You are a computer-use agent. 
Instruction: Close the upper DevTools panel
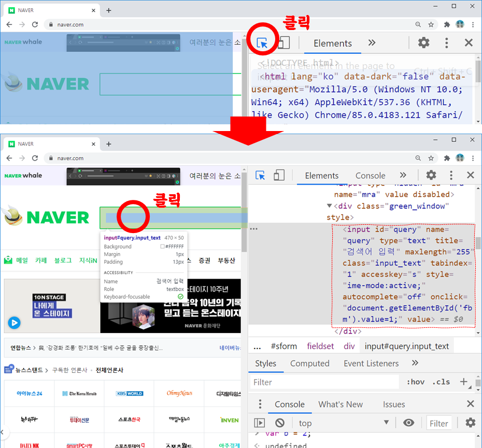(x=469, y=42)
